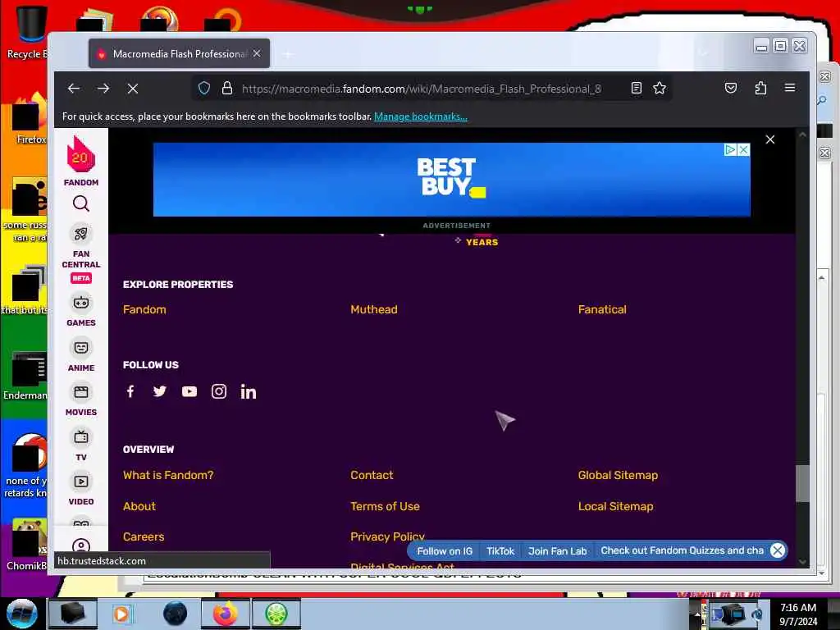
Task: Select the Macromedia Flash Professional tab
Action: click(179, 53)
